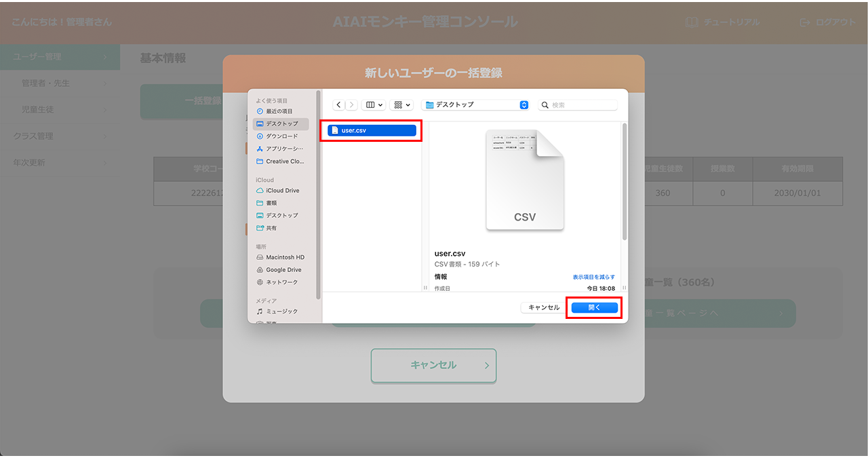Viewport: 868px width, 458px height.
Task: Select Google Drive in sidebar
Action: pyautogui.click(x=283, y=270)
